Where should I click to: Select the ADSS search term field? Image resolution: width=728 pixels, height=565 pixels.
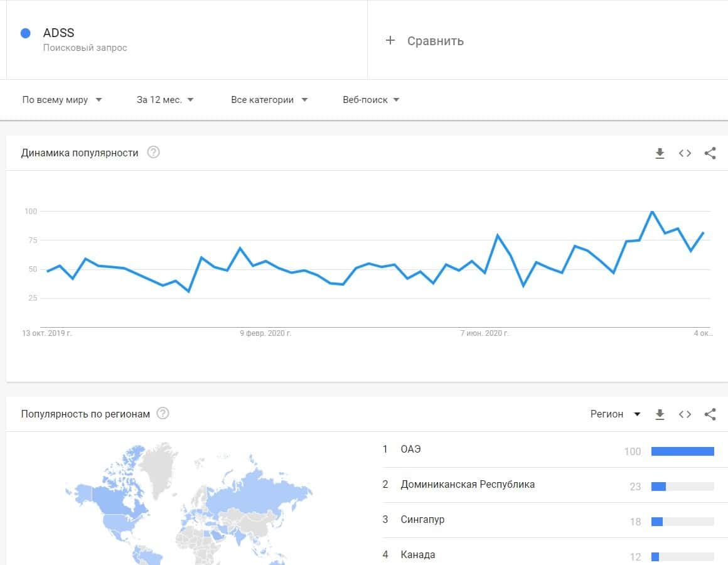coord(59,33)
